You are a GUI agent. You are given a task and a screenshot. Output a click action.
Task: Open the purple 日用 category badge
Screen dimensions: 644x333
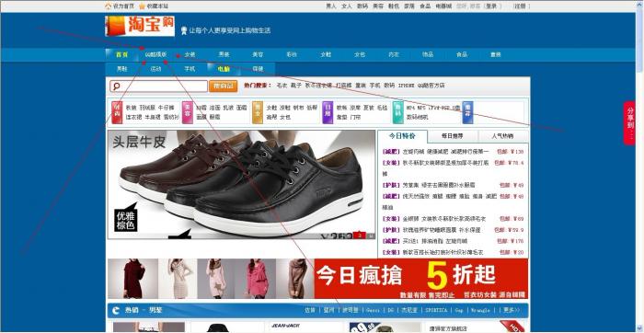click(x=328, y=112)
